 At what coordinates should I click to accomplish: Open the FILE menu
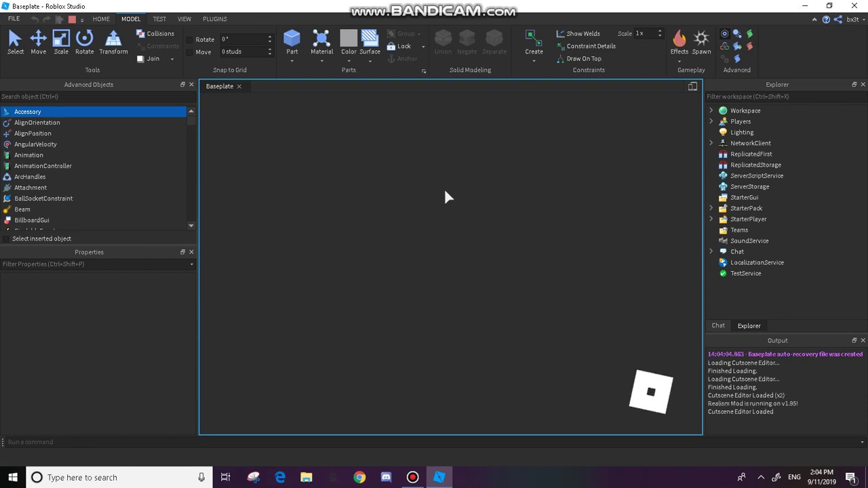coord(14,19)
